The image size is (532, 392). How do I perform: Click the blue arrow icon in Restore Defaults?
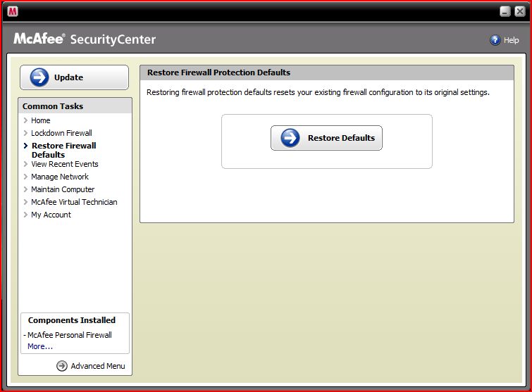290,138
